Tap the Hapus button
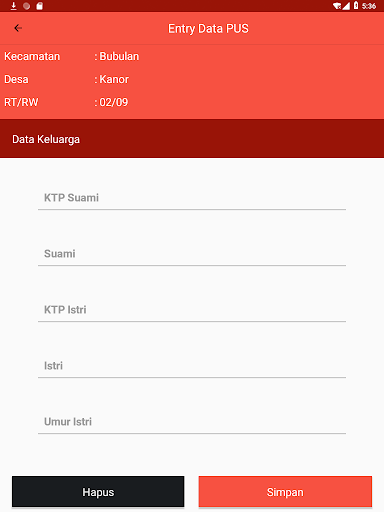Viewport: 384px width, 512px height. click(98, 492)
